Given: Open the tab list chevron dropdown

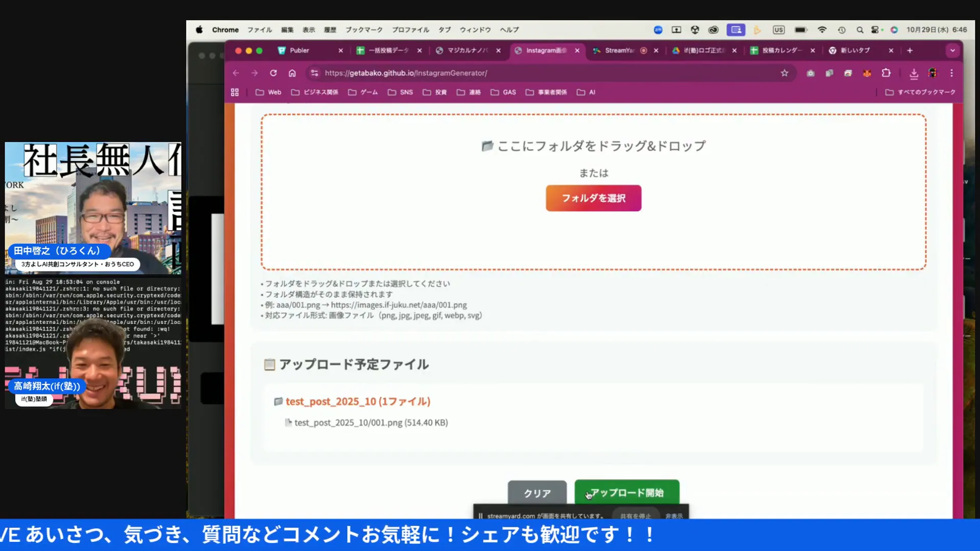Looking at the screenshot, I should tap(952, 51).
